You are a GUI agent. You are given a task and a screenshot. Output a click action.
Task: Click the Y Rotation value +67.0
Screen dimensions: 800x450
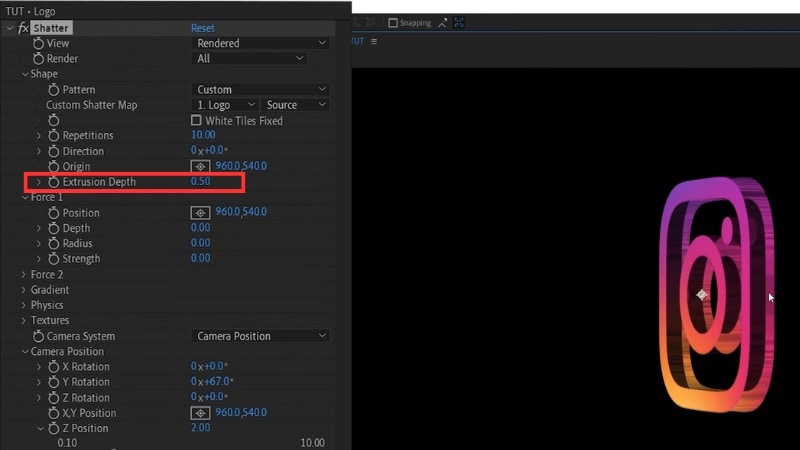point(217,381)
